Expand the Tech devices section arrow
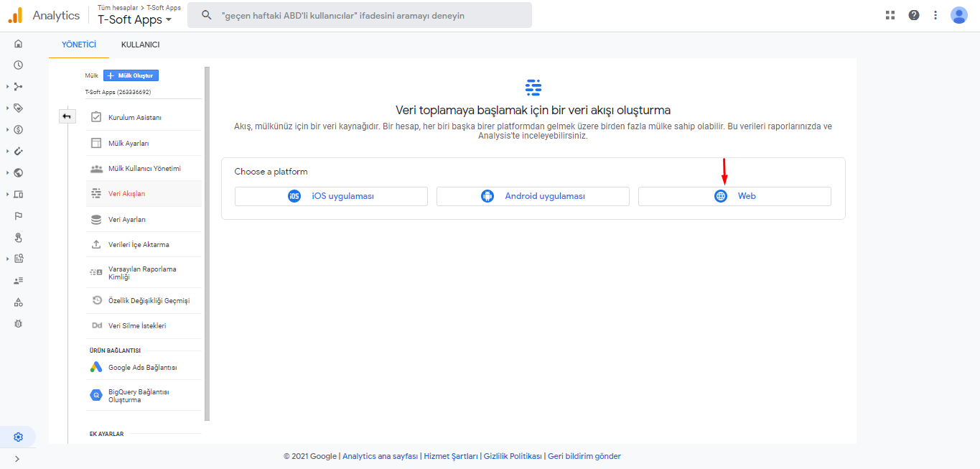980x469 pixels. click(x=7, y=194)
